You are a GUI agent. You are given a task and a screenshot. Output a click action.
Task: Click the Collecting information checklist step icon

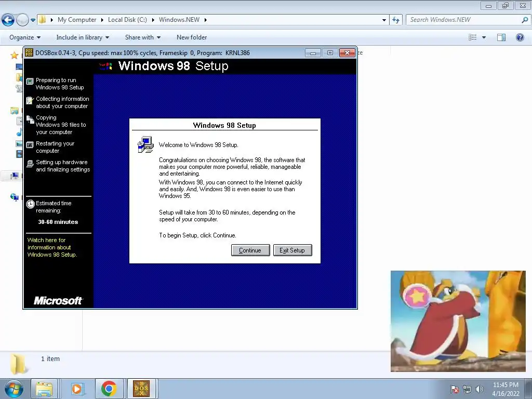(30, 100)
